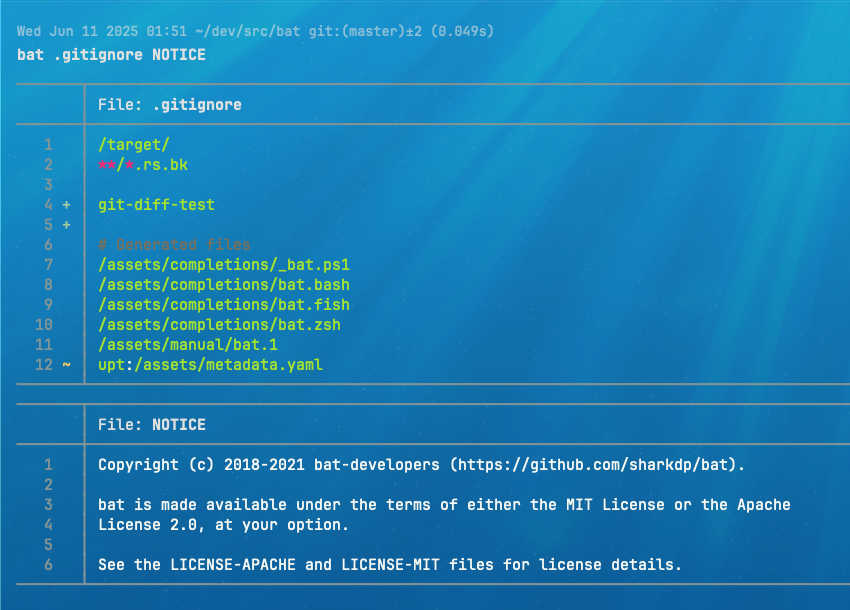Screen dimensions: 850x610
Task: Click the line beginning 'bat is made available'
Action: [444, 505]
